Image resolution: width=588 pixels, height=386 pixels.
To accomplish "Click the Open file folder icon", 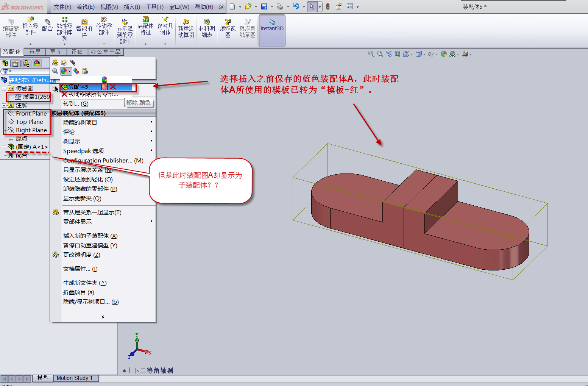I will 248,6.
